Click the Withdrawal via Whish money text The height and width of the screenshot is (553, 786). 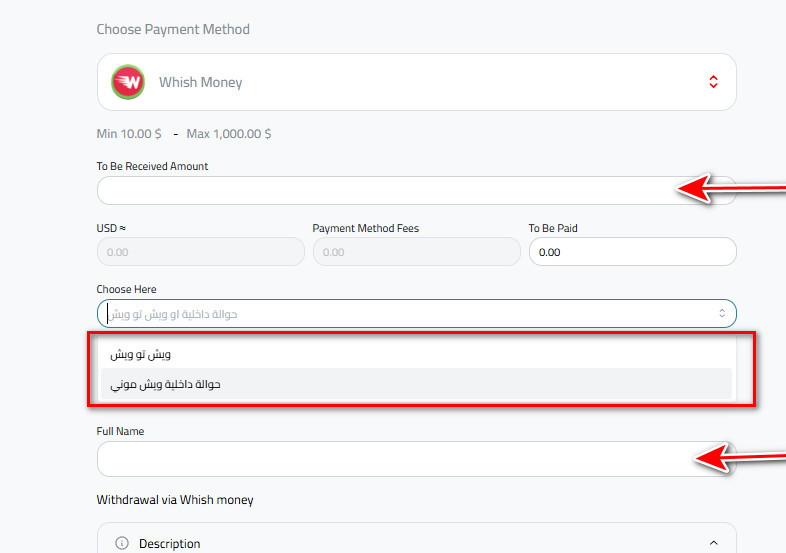pyautogui.click(x=175, y=500)
